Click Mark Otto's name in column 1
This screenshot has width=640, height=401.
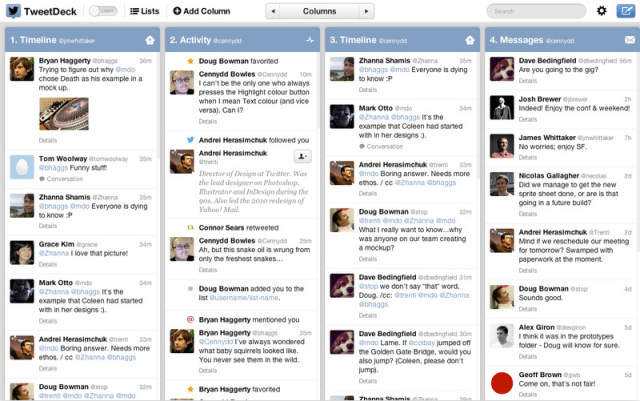[56, 283]
